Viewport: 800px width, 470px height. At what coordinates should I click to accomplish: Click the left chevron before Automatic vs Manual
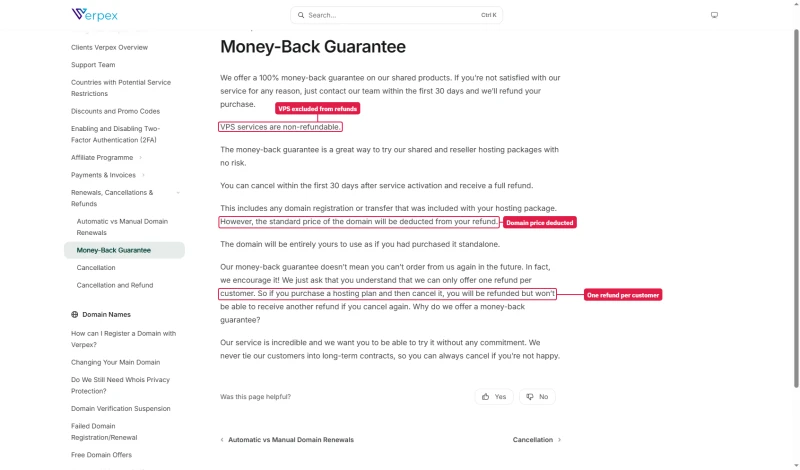(222, 439)
